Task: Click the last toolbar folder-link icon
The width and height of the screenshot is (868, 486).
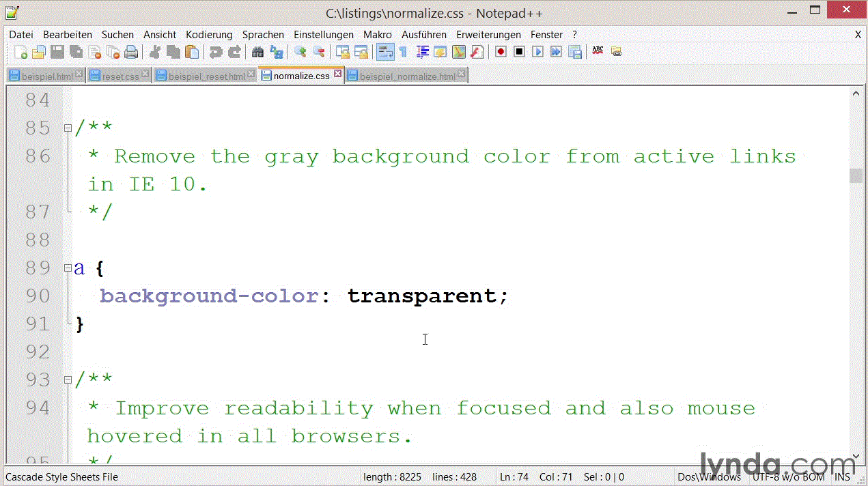Action: (616, 52)
